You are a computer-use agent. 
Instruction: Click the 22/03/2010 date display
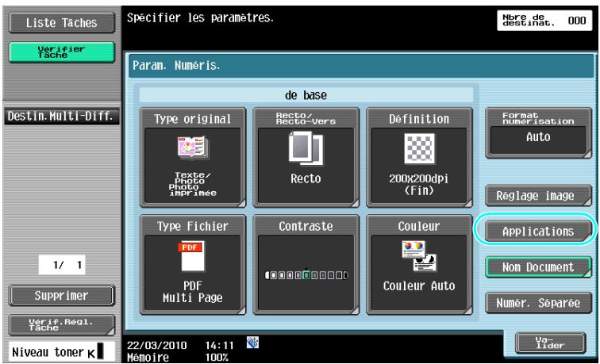click(x=157, y=346)
